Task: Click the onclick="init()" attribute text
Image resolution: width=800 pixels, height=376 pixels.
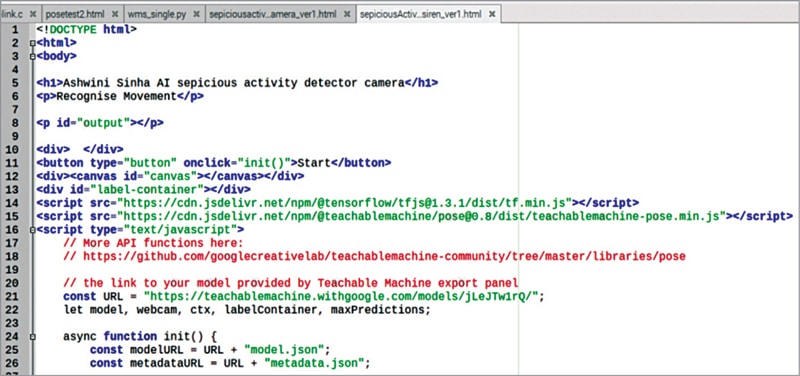Action: pyautogui.click(x=237, y=163)
